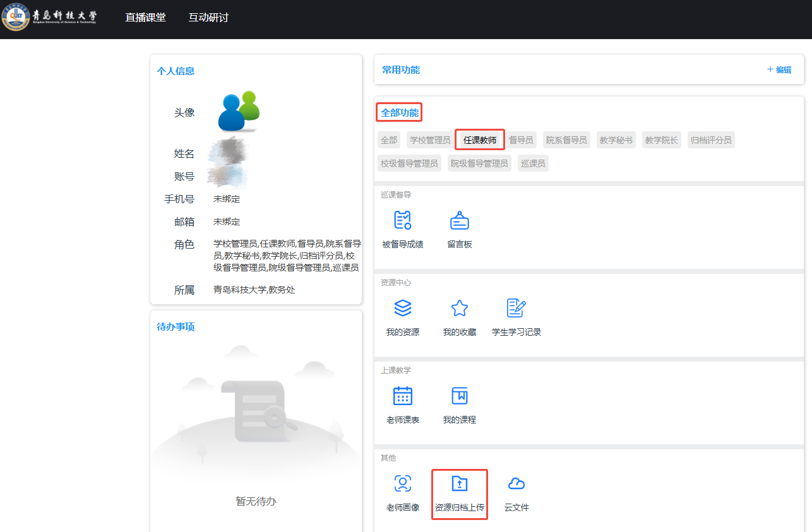812x532 pixels.
Task: Select the 任课教师 role tag
Action: click(480, 140)
